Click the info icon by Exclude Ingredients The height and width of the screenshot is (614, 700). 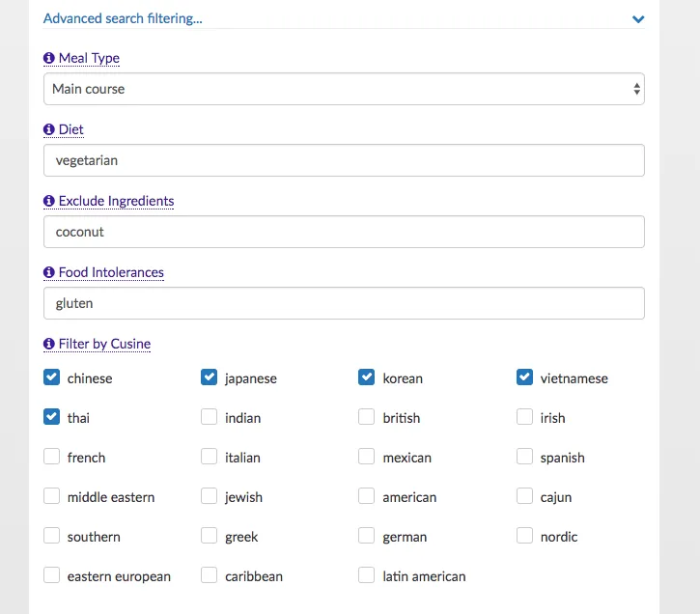49,201
